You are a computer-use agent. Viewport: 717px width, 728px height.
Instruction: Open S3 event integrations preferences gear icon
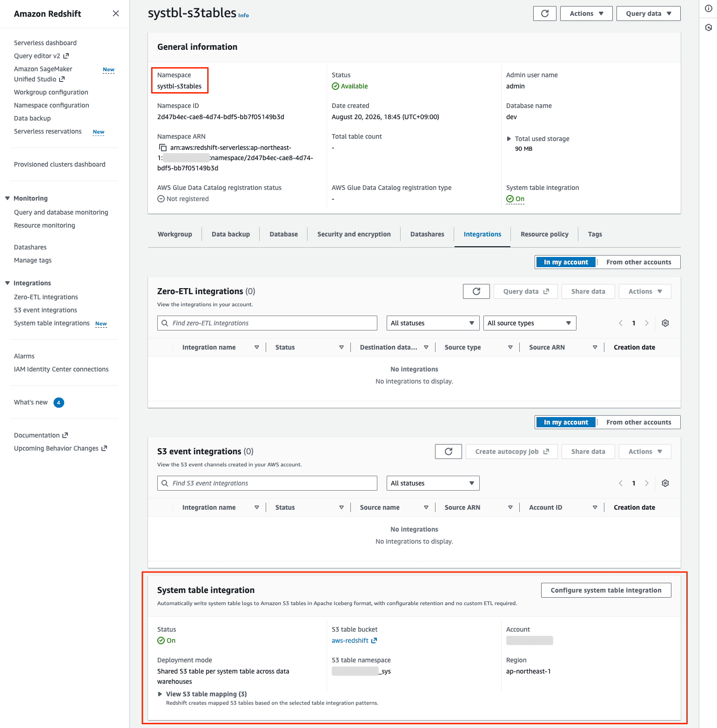point(665,483)
